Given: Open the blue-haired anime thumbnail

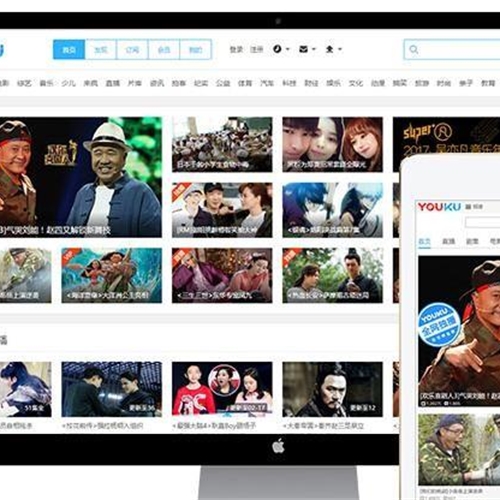Looking at the screenshot, I should click(x=333, y=210).
